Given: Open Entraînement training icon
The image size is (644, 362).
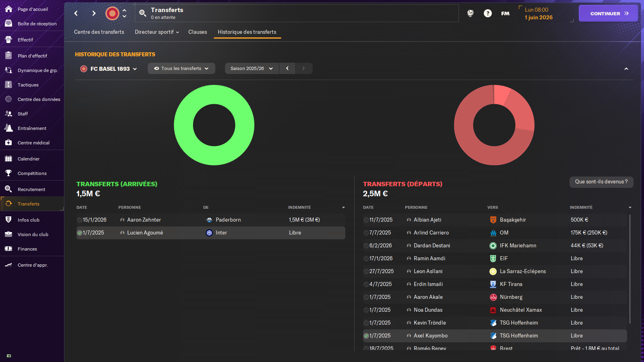Looking at the screenshot, I should click(8, 128).
